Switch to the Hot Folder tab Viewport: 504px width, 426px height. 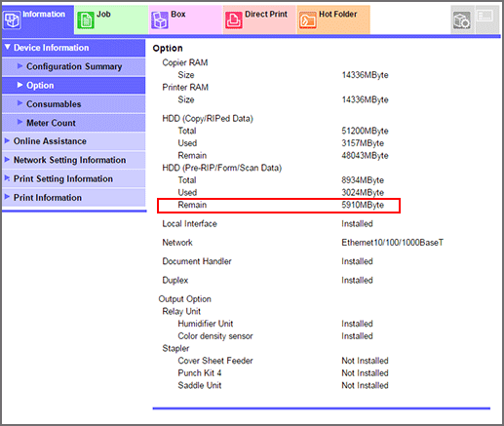(333, 19)
